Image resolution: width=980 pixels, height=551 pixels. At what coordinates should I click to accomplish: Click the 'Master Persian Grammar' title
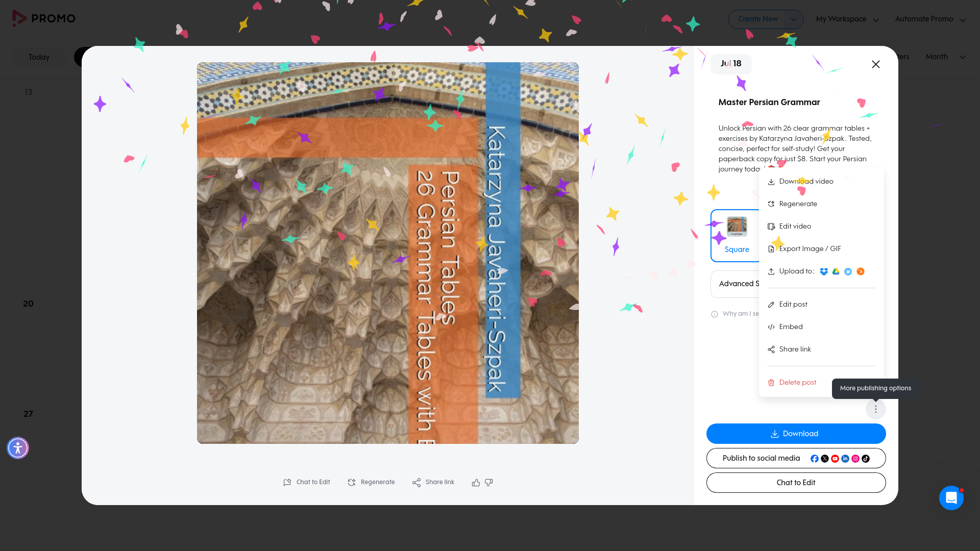tap(769, 102)
